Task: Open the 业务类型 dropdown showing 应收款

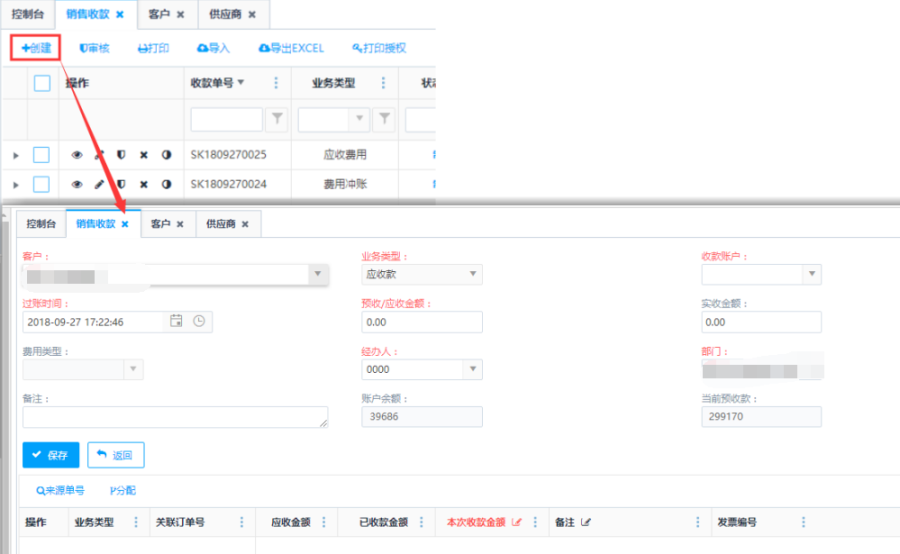Action: coord(421,274)
